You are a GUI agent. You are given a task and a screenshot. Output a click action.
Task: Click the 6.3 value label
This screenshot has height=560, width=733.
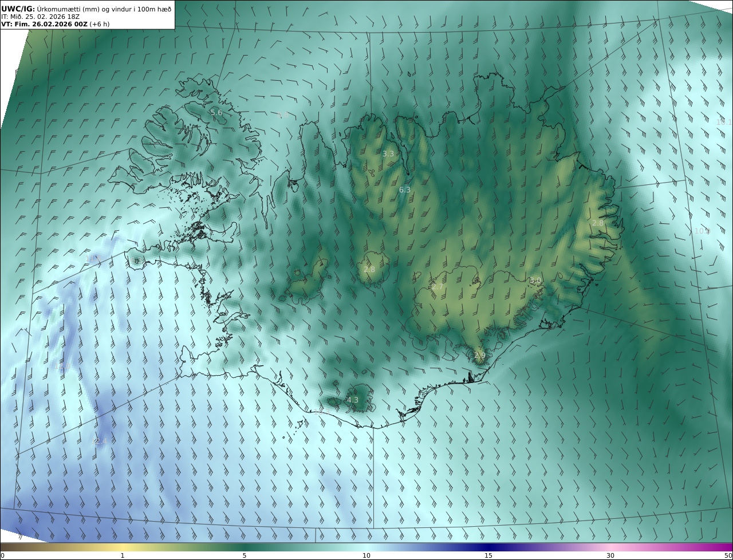(405, 190)
